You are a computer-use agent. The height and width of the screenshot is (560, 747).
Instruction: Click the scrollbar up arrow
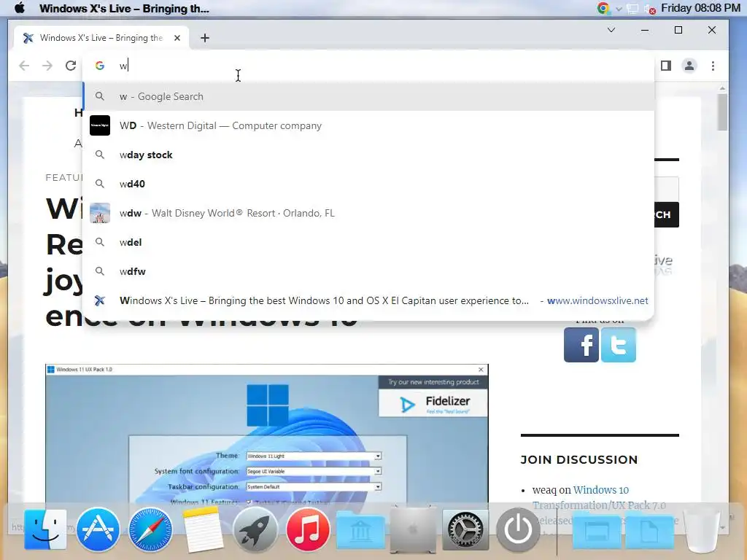click(723, 88)
